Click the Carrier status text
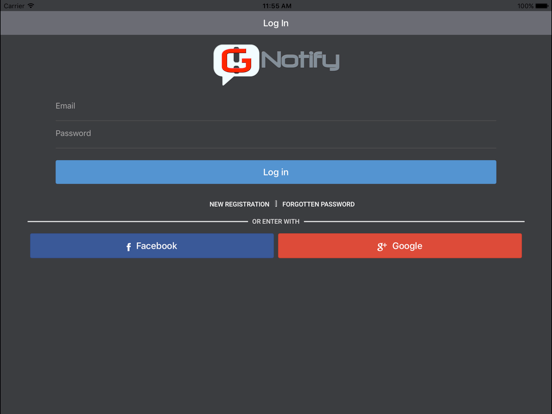This screenshot has height=414, width=552. coord(14,6)
